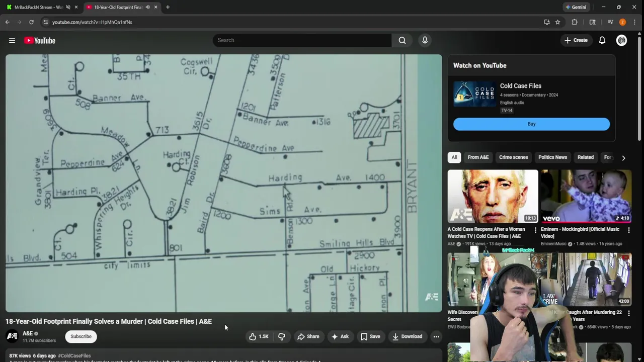Toggle the All filter chip
This screenshot has width=644, height=362.
click(x=454, y=157)
